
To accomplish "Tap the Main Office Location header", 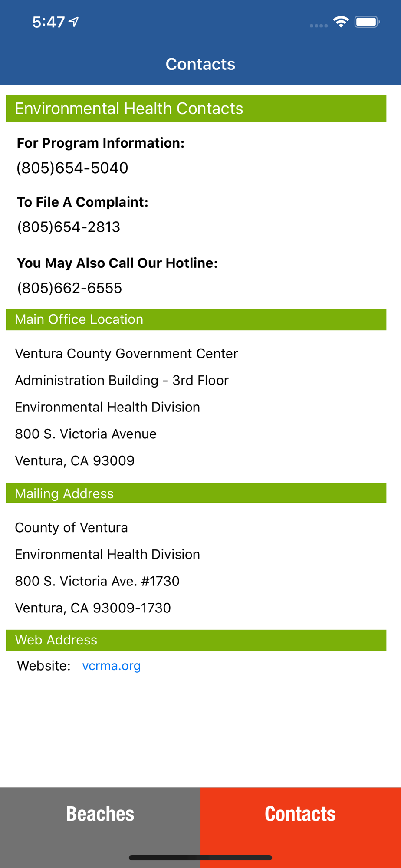I will point(196,319).
